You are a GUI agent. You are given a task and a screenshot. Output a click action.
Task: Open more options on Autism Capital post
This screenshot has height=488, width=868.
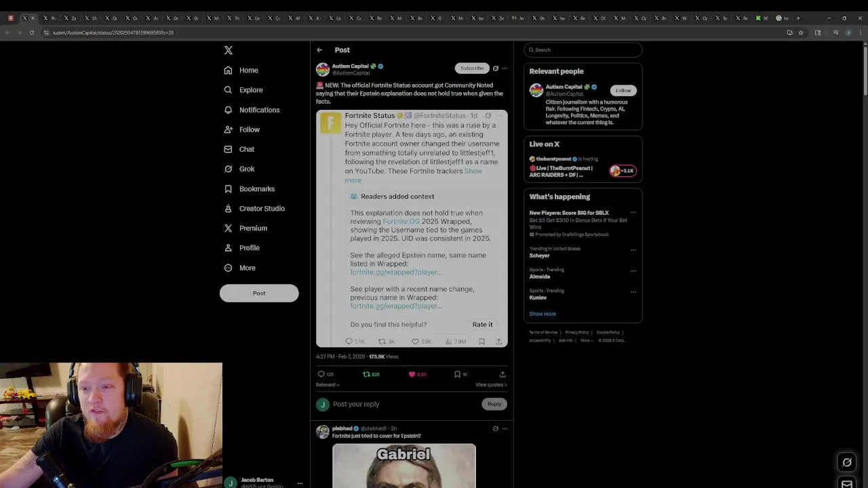[505, 68]
